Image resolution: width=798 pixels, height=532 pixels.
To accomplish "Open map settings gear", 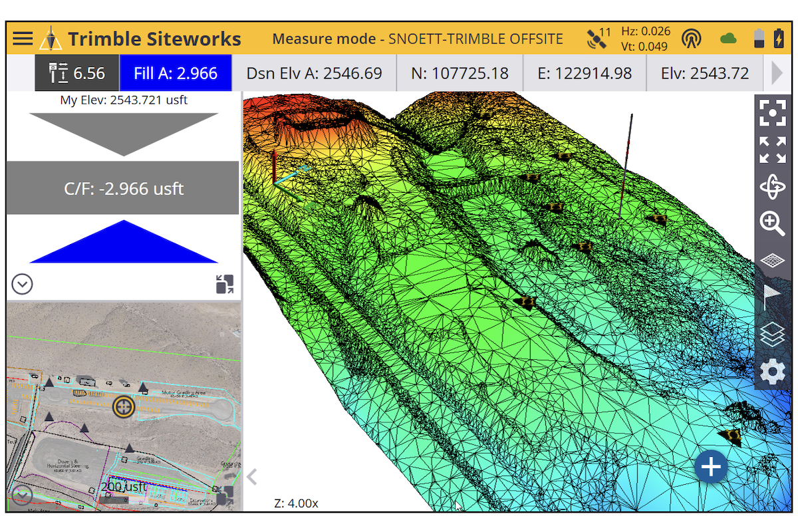I will pyautogui.click(x=772, y=372).
